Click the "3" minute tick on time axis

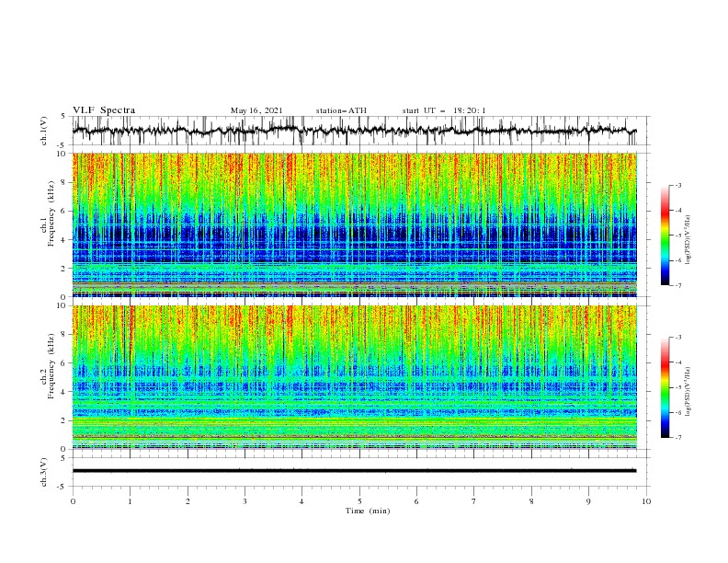[245, 501]
